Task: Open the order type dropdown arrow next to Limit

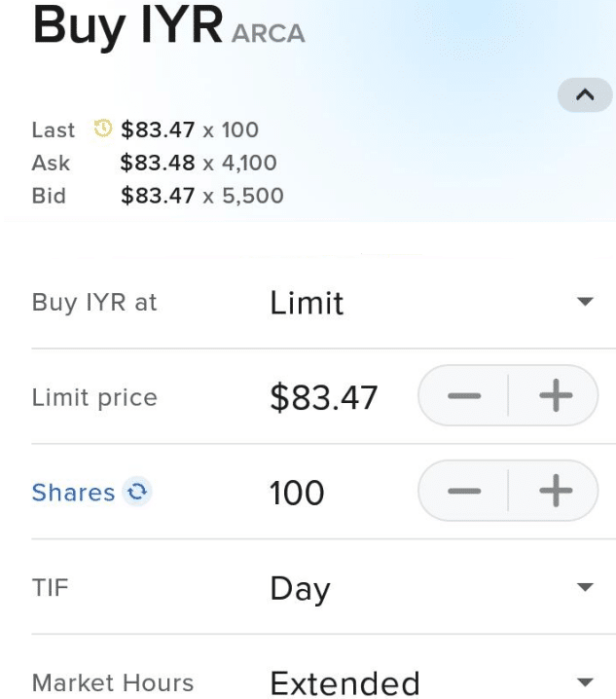Action: (585, 302)
